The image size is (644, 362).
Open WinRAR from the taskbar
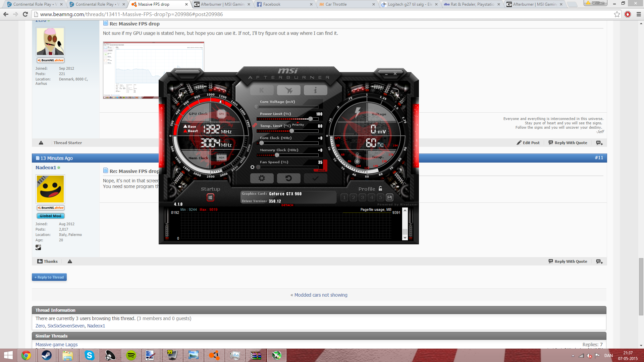tap(256, 355)
